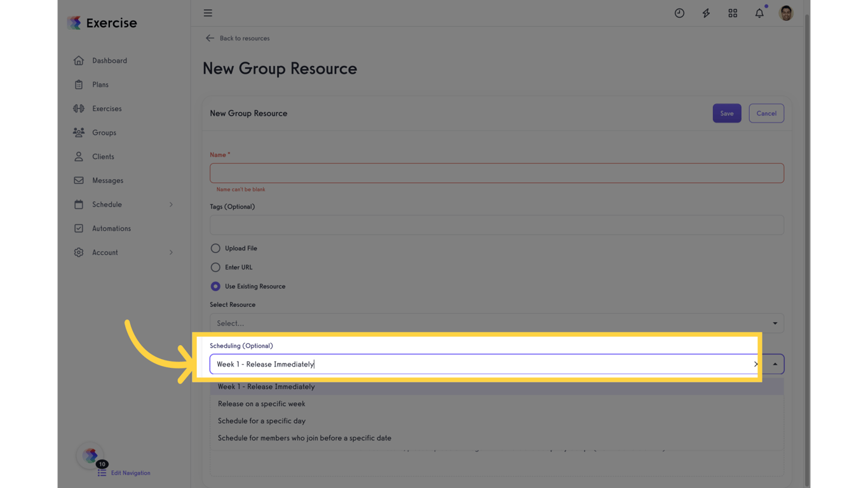Open the hamburger menu icon

pos(208,13)
